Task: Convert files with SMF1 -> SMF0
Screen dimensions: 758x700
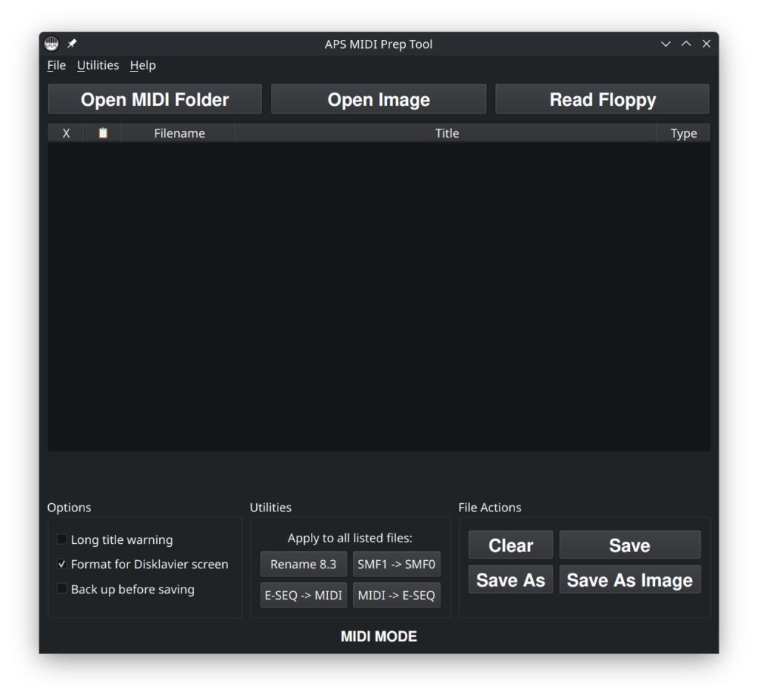Action: pos(397,564)
